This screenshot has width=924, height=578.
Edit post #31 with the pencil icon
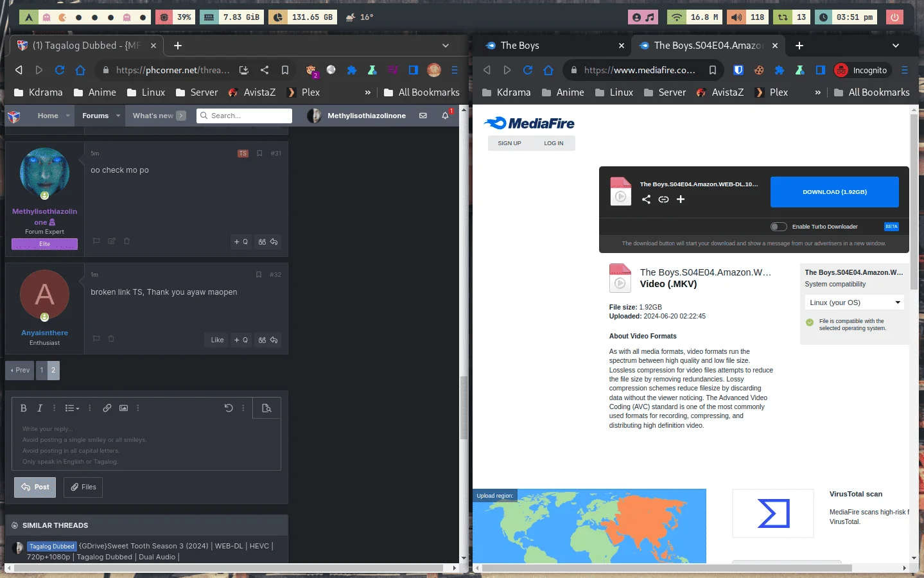pos(112,241)
